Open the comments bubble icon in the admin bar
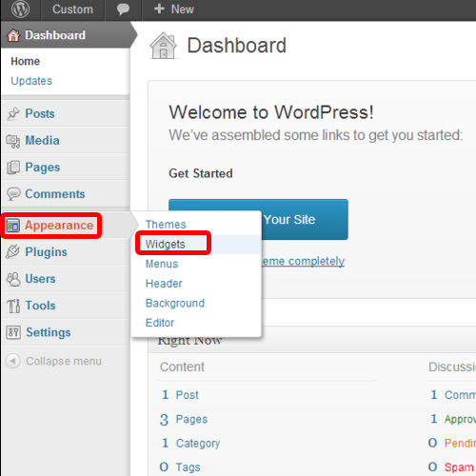The height and width of the screenshot is (476, 476). 123,10
